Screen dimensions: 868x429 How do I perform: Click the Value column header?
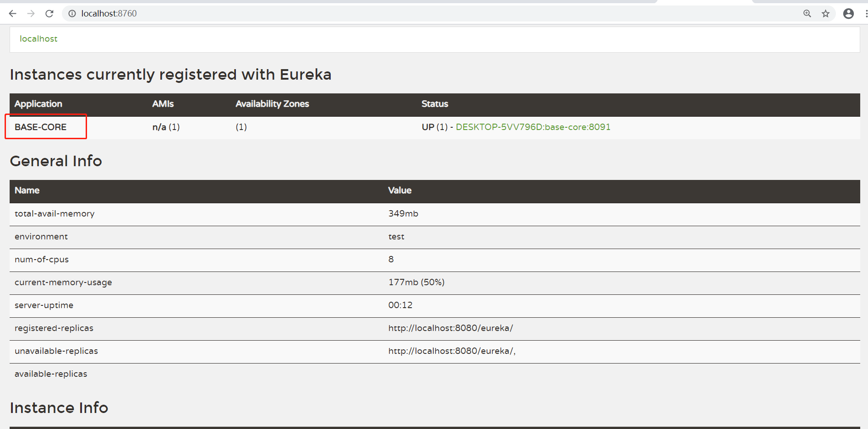(400, 190)
